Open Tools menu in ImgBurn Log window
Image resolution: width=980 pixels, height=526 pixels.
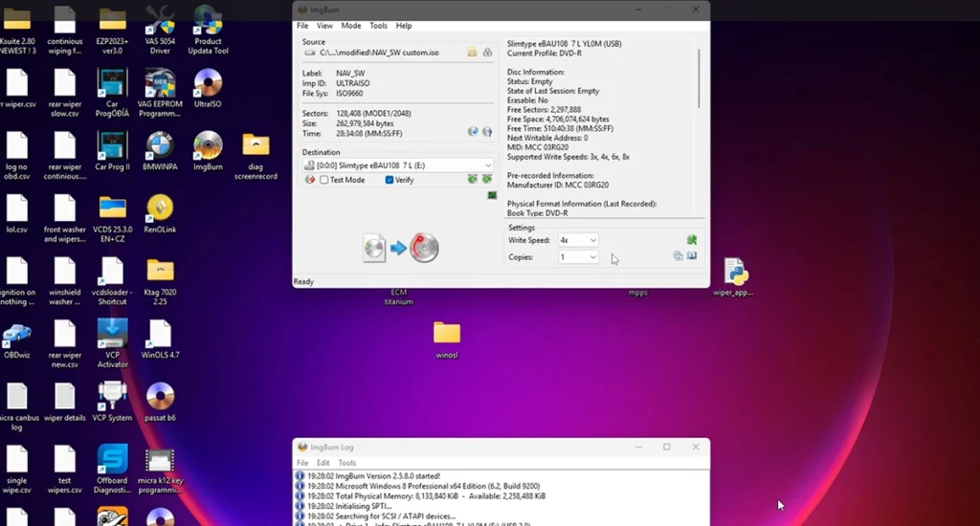(x=346, y=463)
